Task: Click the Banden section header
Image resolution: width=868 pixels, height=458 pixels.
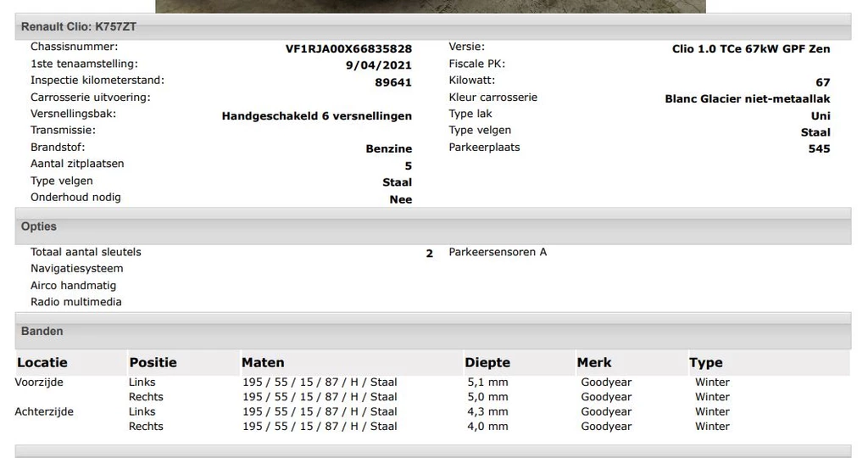Action: coord(42,332)
